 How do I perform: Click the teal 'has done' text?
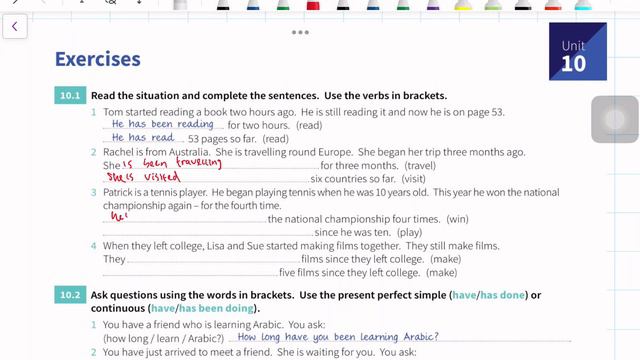click(x=502, y=295)
